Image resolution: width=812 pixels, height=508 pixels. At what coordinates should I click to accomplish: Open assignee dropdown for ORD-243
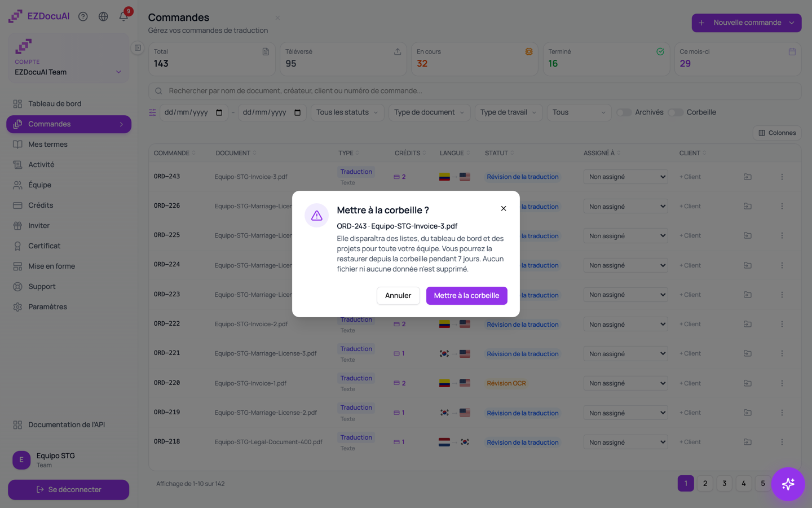coord(626,177)
